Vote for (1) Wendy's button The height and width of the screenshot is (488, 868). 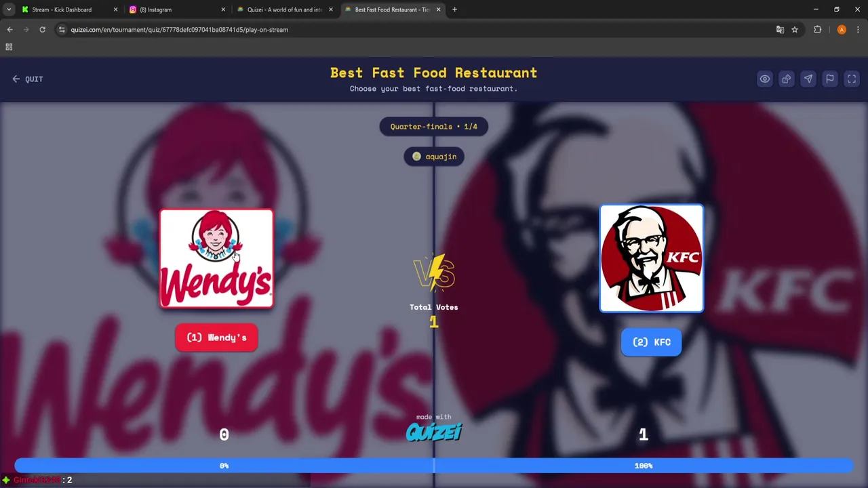(x=216, y=338)
